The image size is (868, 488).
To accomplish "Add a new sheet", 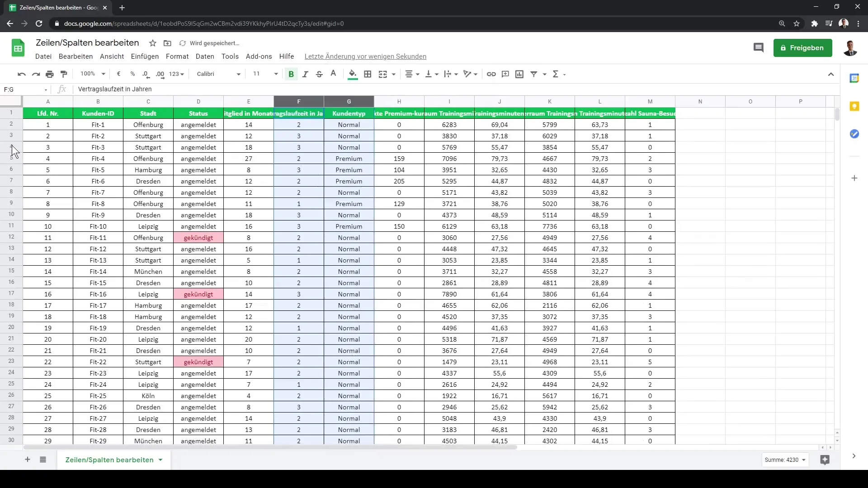I will click(x=28, y=460).
